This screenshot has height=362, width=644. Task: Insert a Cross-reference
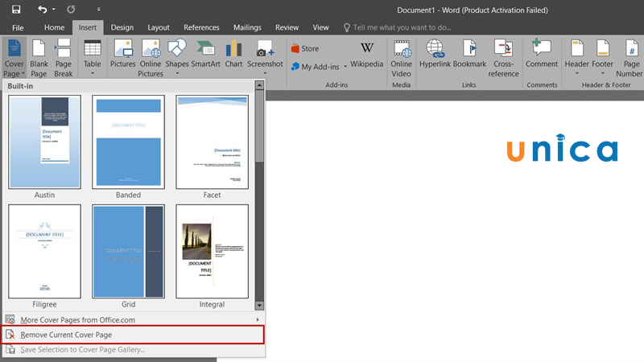tap(504, 57)
